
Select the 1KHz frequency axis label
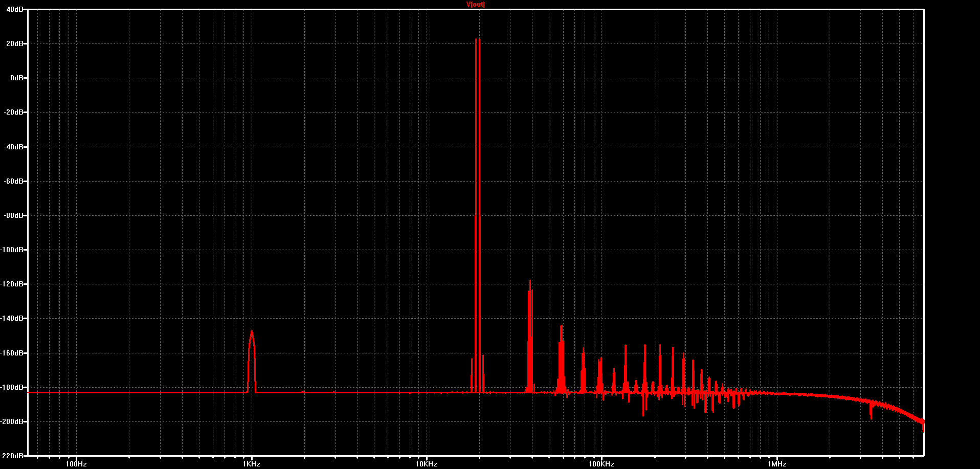251,464
